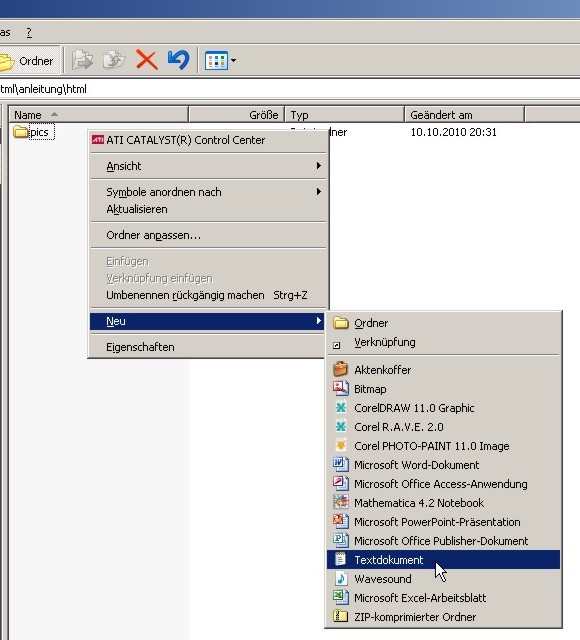Open the ? help menu
Viewport: 580px width, 640px height.
coord(29,32)
